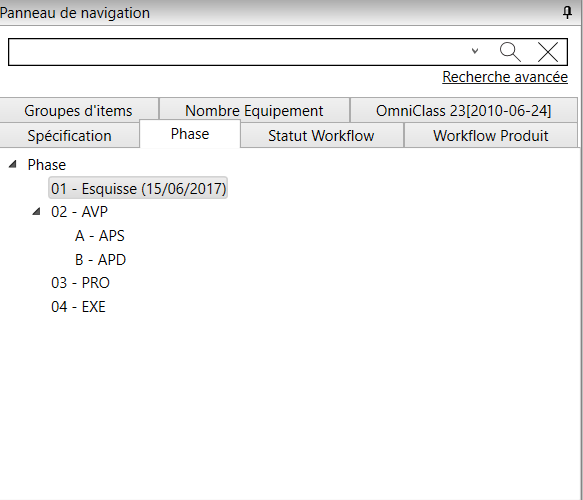Open the Recherche avancée link
The height and width of the screenshot is (500, 583).
pos(505,77)
